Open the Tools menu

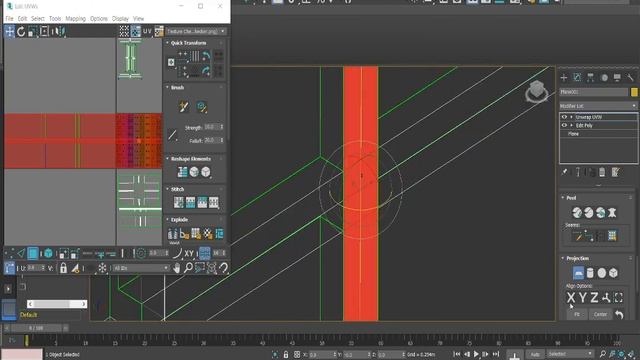pyautogui.click(x=55, y=18)
